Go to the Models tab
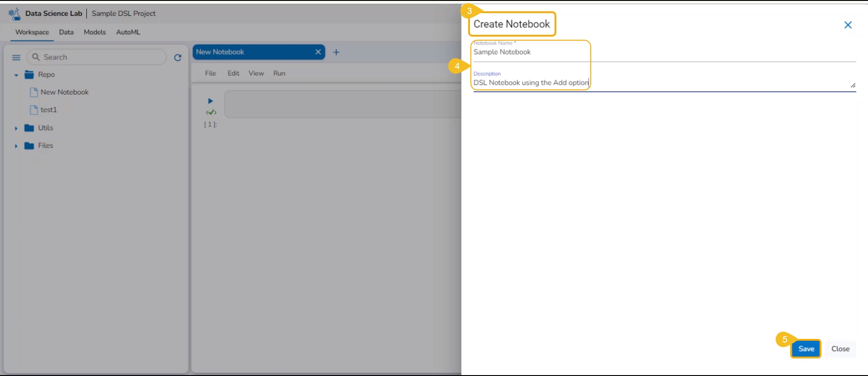Viewport: 868px width, 376px height. [x=95, y=32]
